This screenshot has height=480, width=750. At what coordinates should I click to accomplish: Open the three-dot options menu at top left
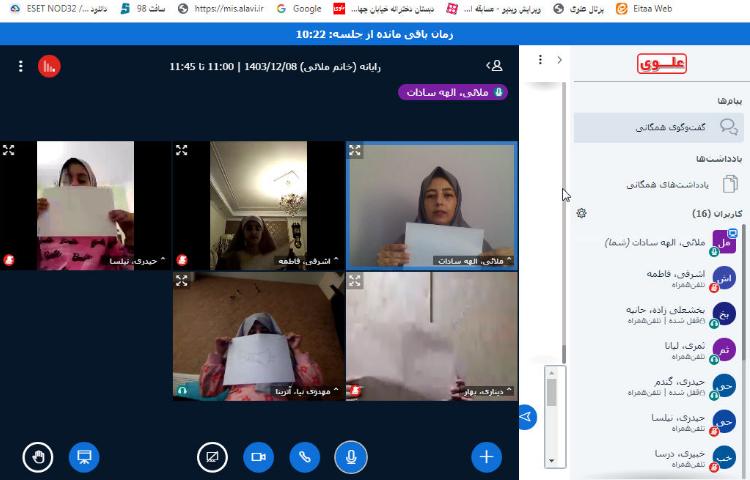click(21, 66)
